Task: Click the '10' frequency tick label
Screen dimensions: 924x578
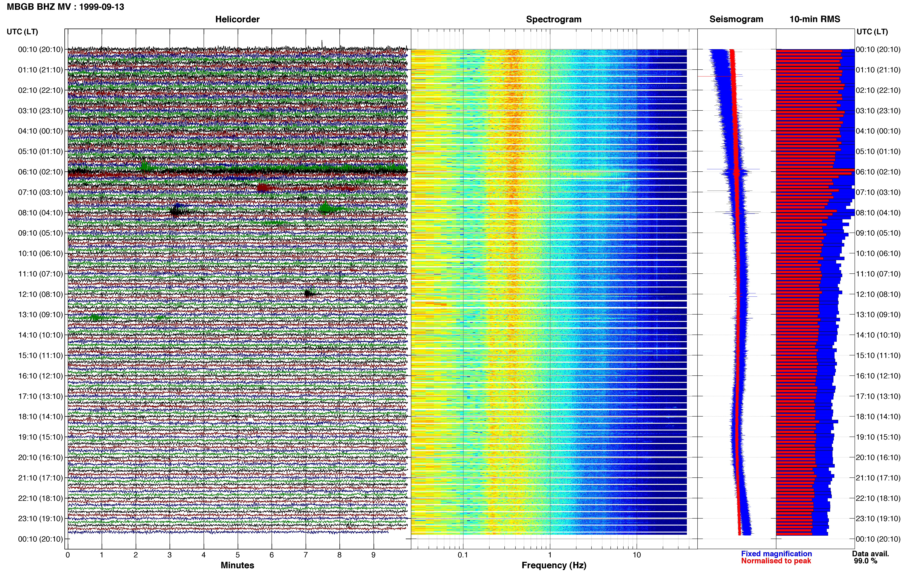Action: (637, 555)
